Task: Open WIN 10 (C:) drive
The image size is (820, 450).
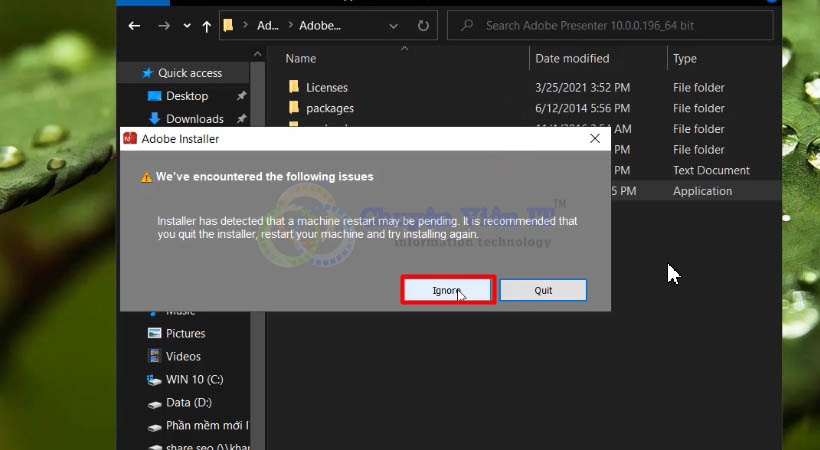Action: [194, 379]
